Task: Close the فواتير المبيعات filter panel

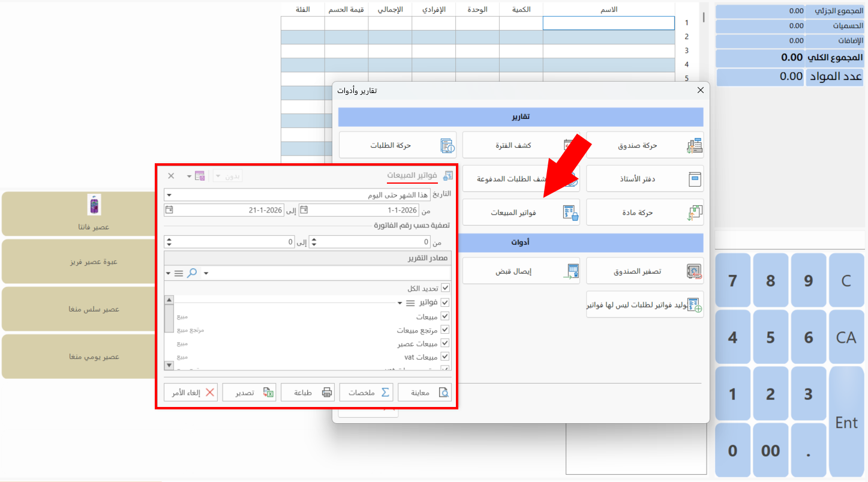Action: click(171, 176)
